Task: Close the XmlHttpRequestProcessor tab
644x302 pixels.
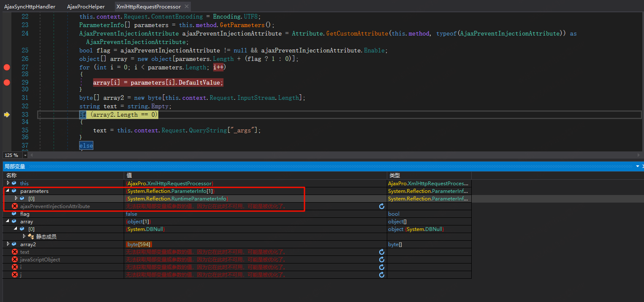Action: pos(187,6)
